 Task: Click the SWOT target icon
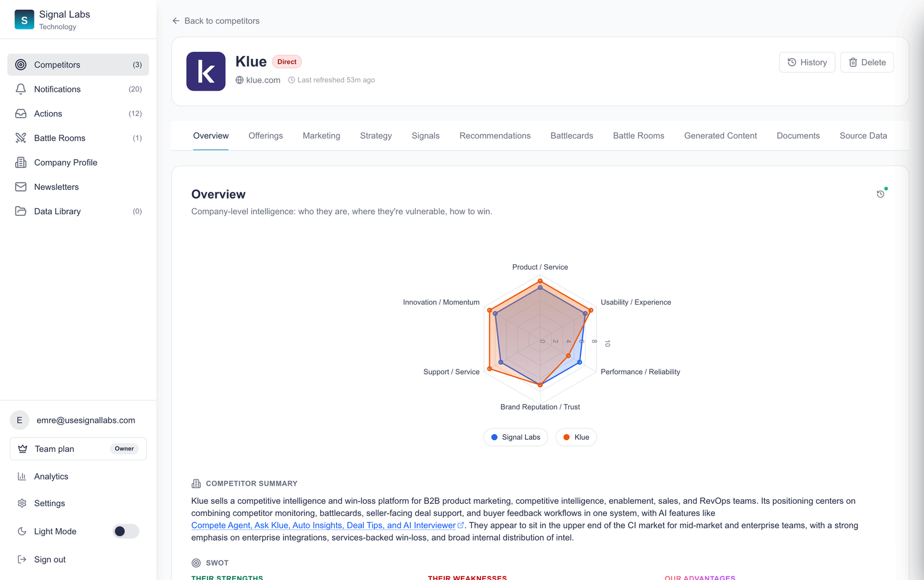(196, 563)
